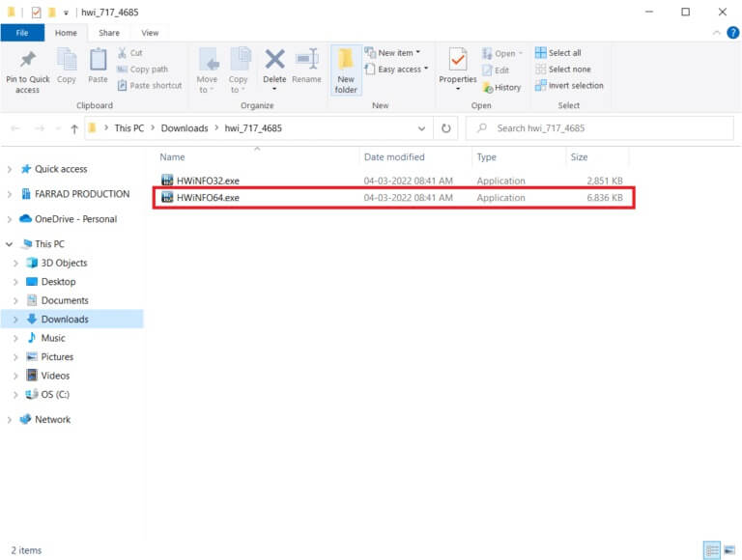The height and width of the screenshot is (560, 742).
Task: Click the Delete X icon
Action: click(x=274, y=60)
